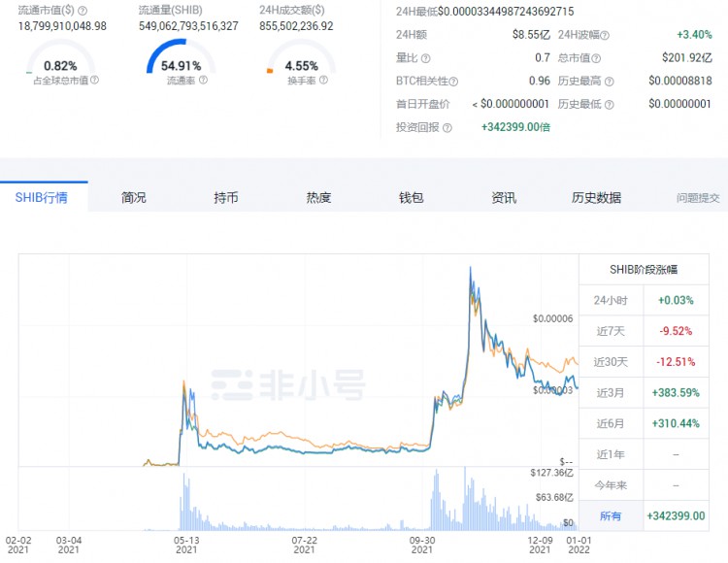Select the 近3月 period row
The width and height of the screenshot is (728, 563).
pyautogui.click(x=644, y=393)
